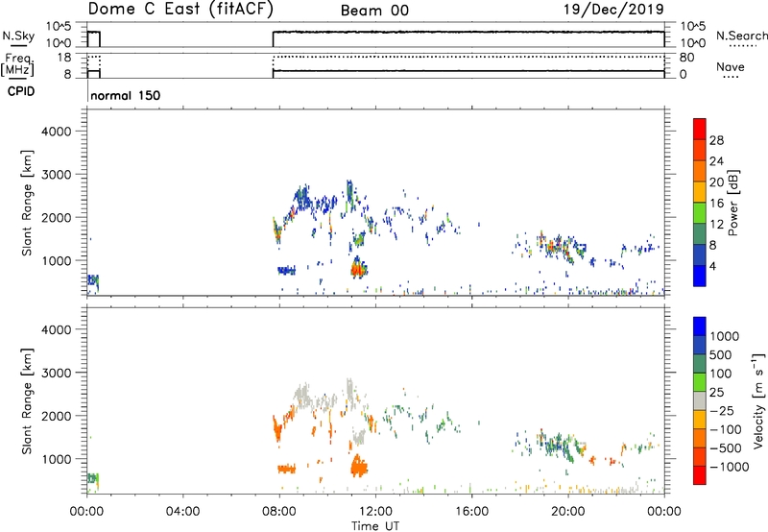
Task: Select the 20–24 dB orange Power swatch
Action: tap(700, 171)
